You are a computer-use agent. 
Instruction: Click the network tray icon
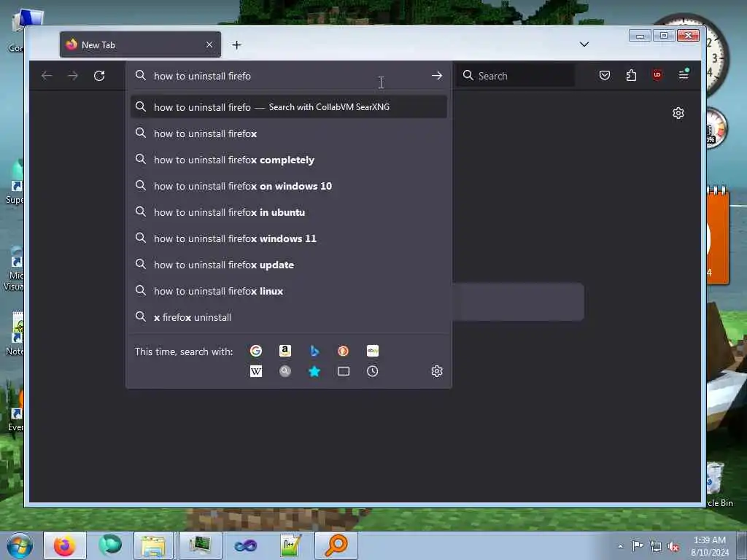pyautogui.click(x=656, y=547)
